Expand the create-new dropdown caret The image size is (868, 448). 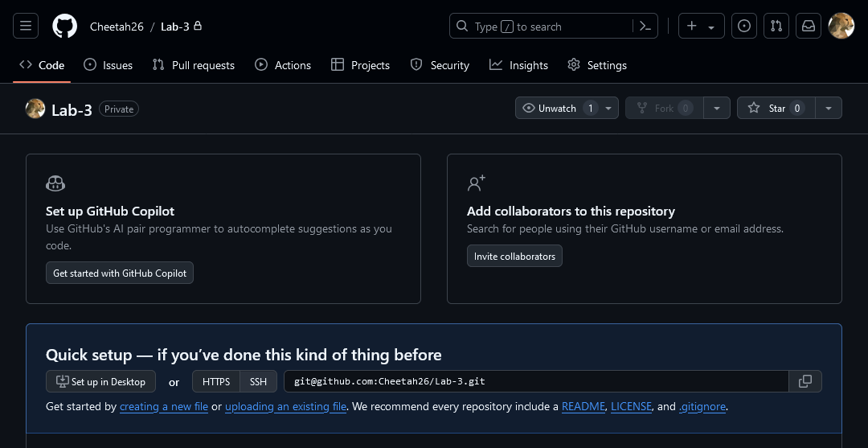click(711, 27)
